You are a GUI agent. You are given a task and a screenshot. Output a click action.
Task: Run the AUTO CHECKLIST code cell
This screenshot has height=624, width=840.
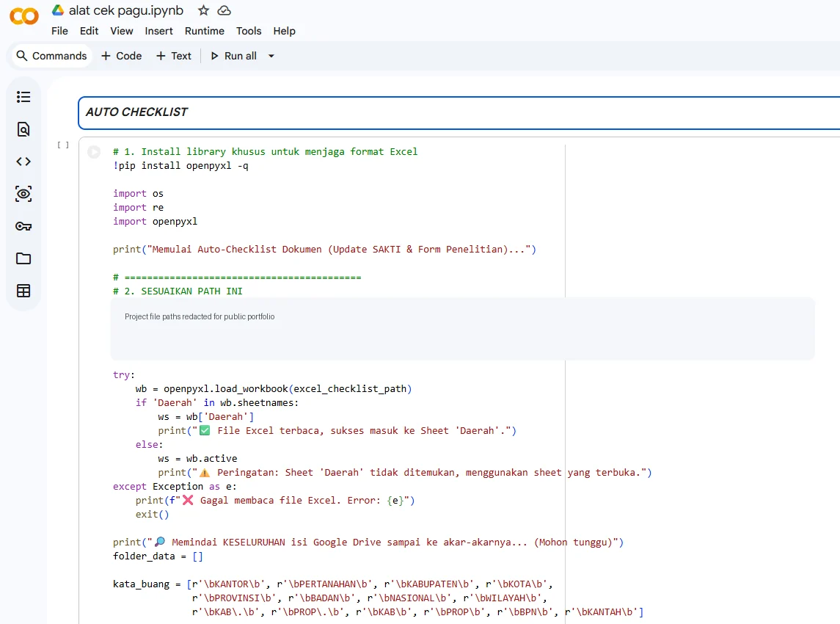94,152
